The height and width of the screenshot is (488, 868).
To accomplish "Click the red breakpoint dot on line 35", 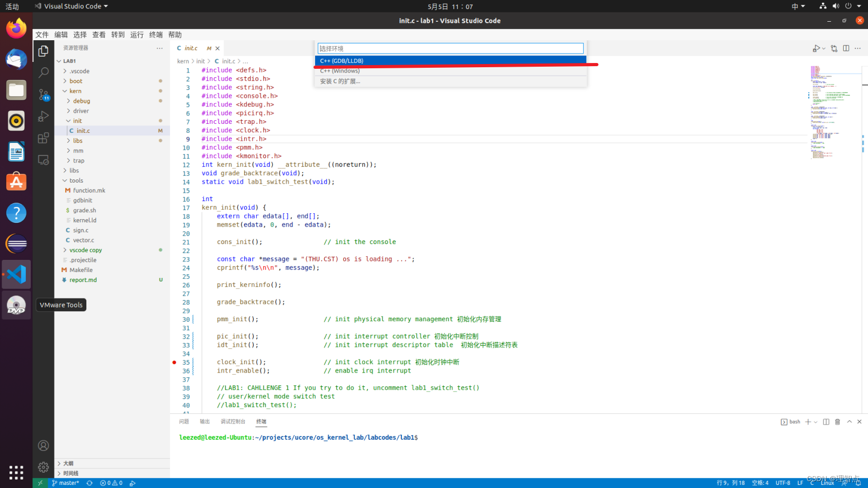I will (174, 362).
